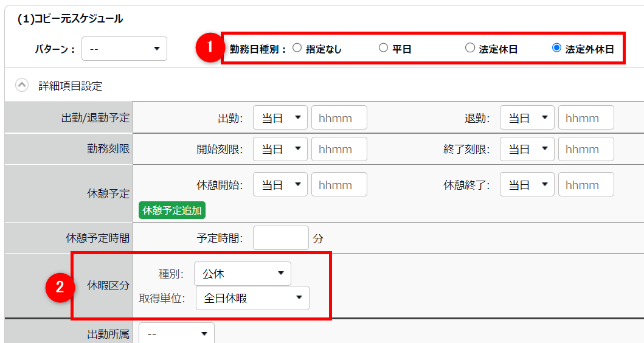Image resolution: width=644 pixels, height=343 pixels.
Task: Select the 法定外休日 radio button
Action: [556, 48]
